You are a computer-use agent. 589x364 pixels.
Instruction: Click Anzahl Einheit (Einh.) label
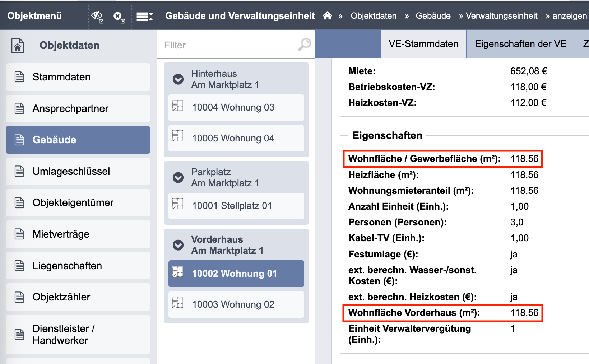coord(399,206)
